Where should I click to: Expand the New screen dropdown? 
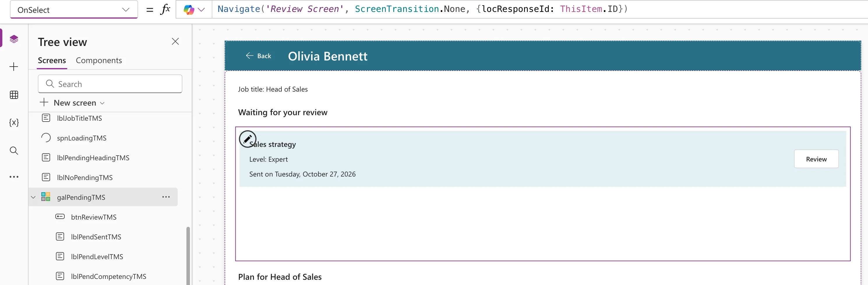[103, 103]
